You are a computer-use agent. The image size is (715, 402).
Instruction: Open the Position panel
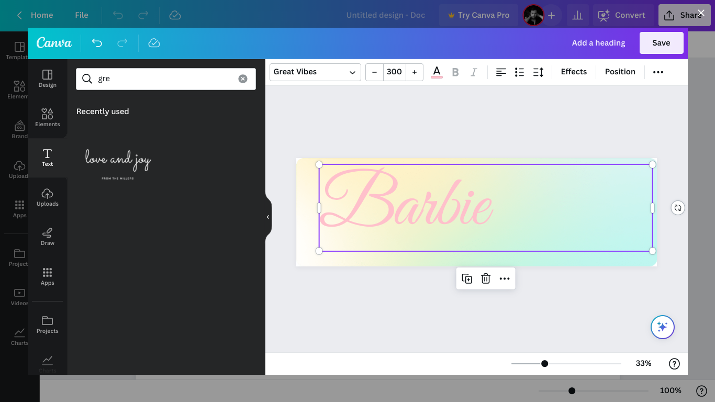click(x=620, y=72)
